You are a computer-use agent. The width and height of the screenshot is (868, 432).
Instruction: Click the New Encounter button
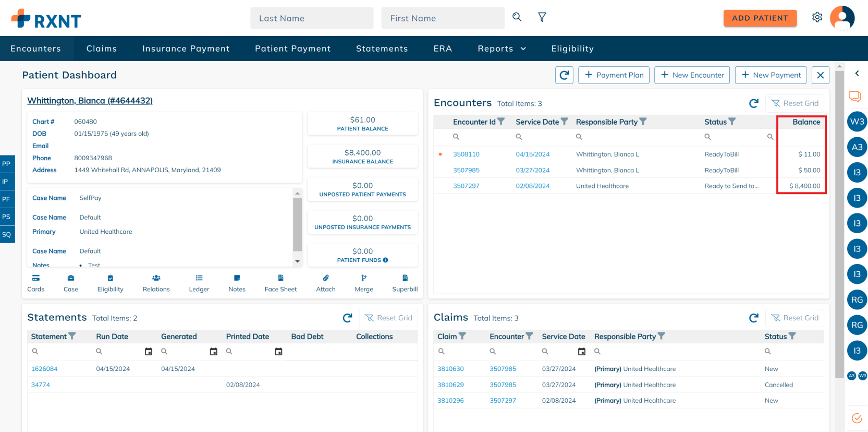point(692,75)
